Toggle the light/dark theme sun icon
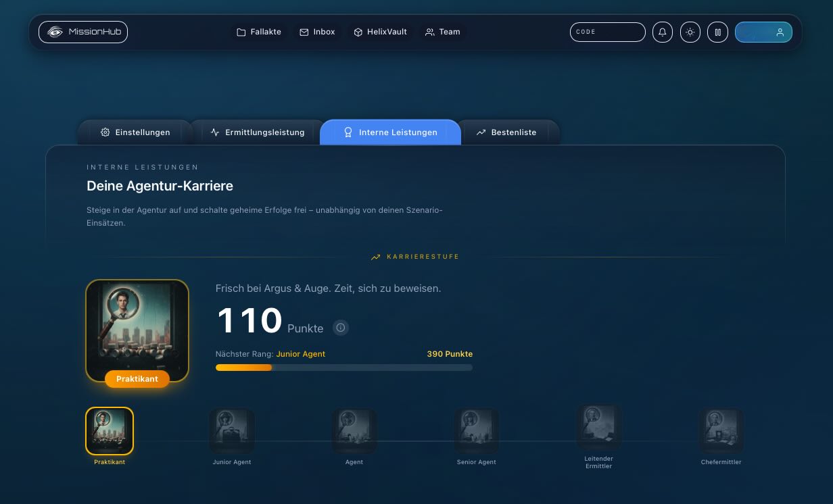The width and height of the screenshot is (833, 504). point(690,32)
